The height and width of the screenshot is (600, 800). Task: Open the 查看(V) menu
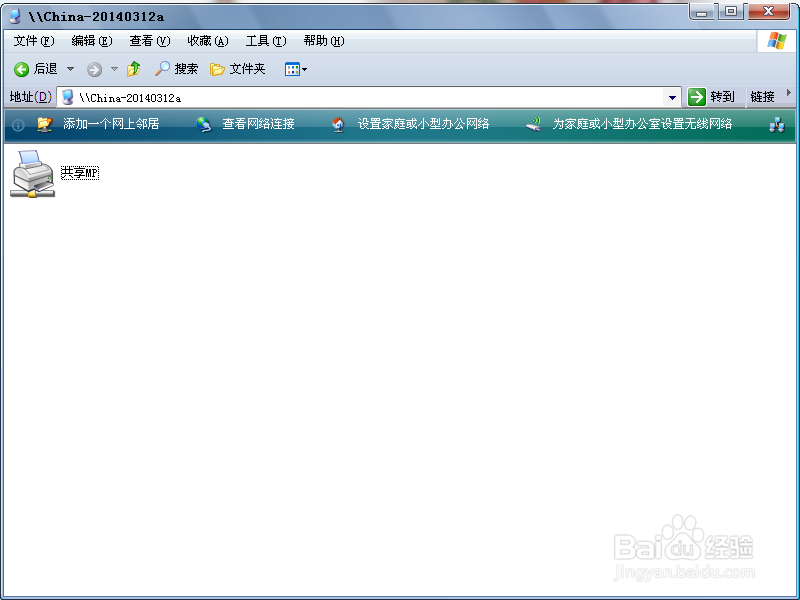(149, 41)
